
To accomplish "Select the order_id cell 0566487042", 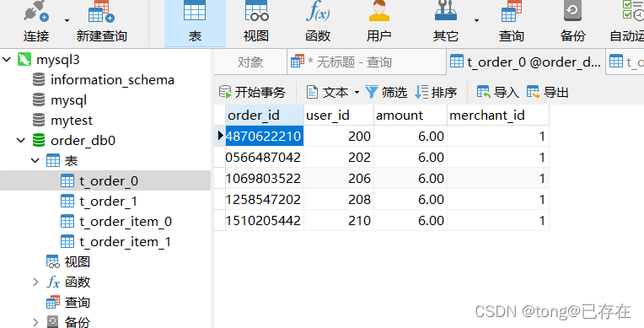I will coord(265,157).
